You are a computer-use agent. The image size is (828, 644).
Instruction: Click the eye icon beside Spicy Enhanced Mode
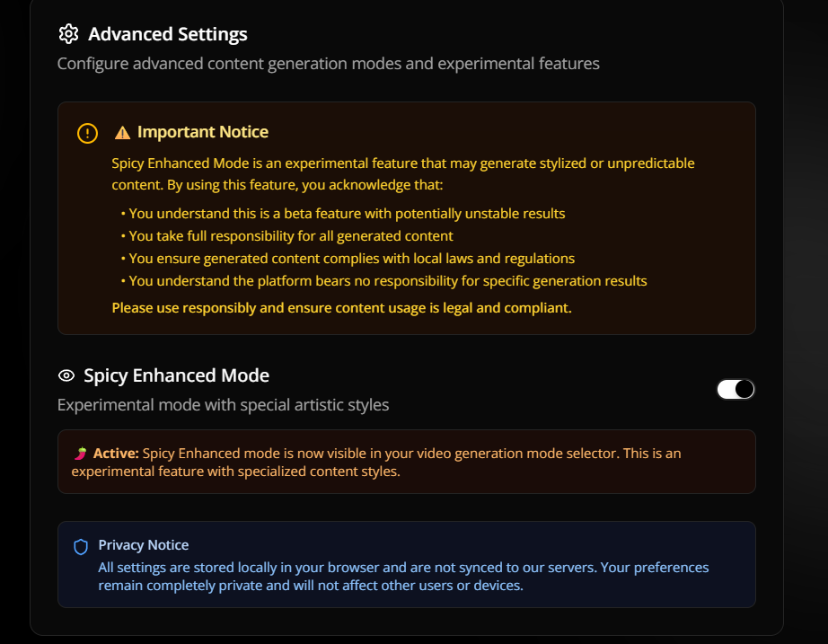click(66, 375)
